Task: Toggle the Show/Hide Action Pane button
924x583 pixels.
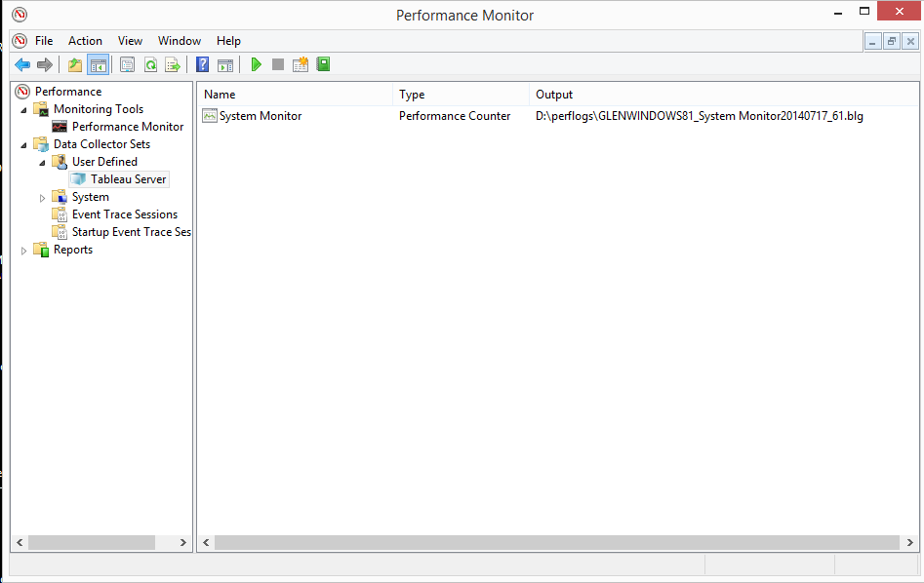Action: pyautogui.click(x=225, y=65)
